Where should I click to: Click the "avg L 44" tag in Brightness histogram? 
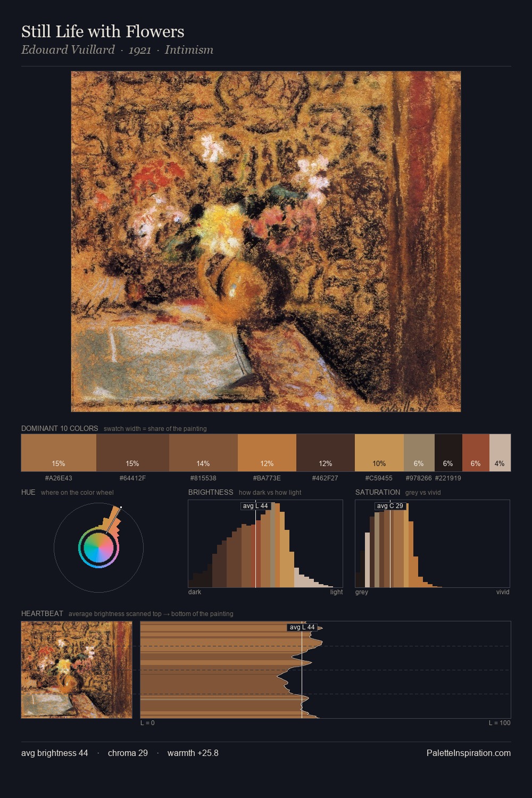tap(255, 506)
